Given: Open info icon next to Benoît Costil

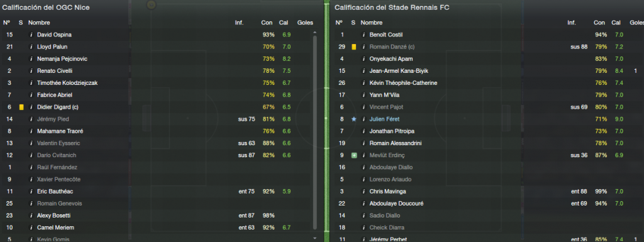Looking at the screenshot, I should pyautogui.click(x=364, y=35).
